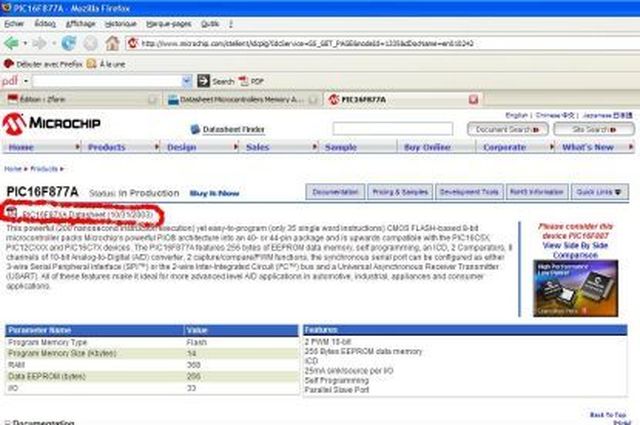The width and height of the screenshot is (640, 425).
Task: Click the High Performance chip ad image
Action: pos(576,288)
